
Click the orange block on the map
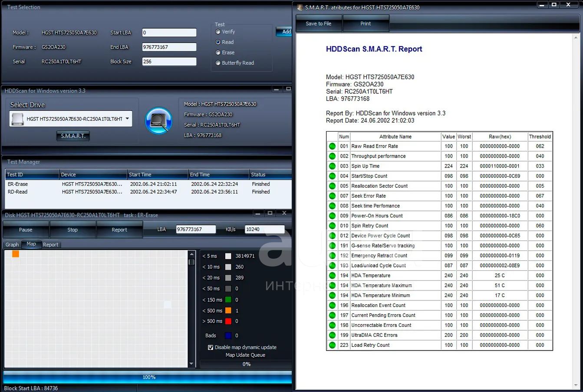pyautogui.click(x=15, y=254)
